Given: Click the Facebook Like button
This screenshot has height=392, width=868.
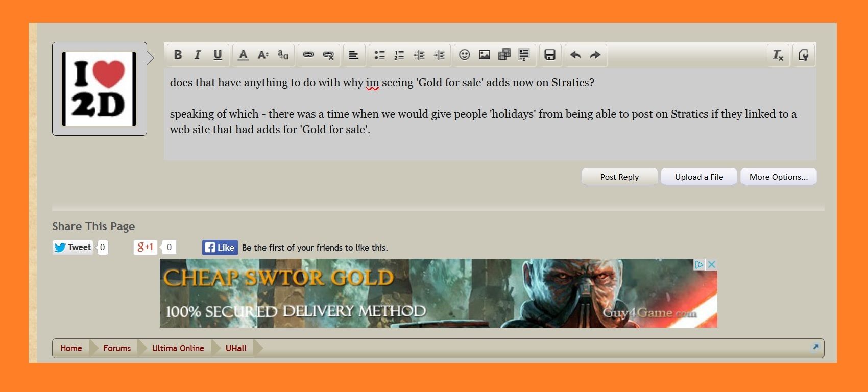Looking at the screenshot, I should point(220,248).
